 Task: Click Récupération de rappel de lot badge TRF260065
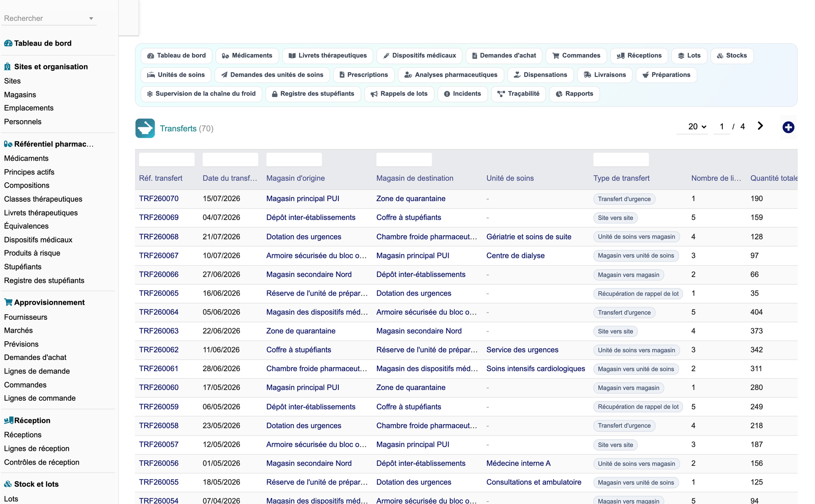[638, 294]
